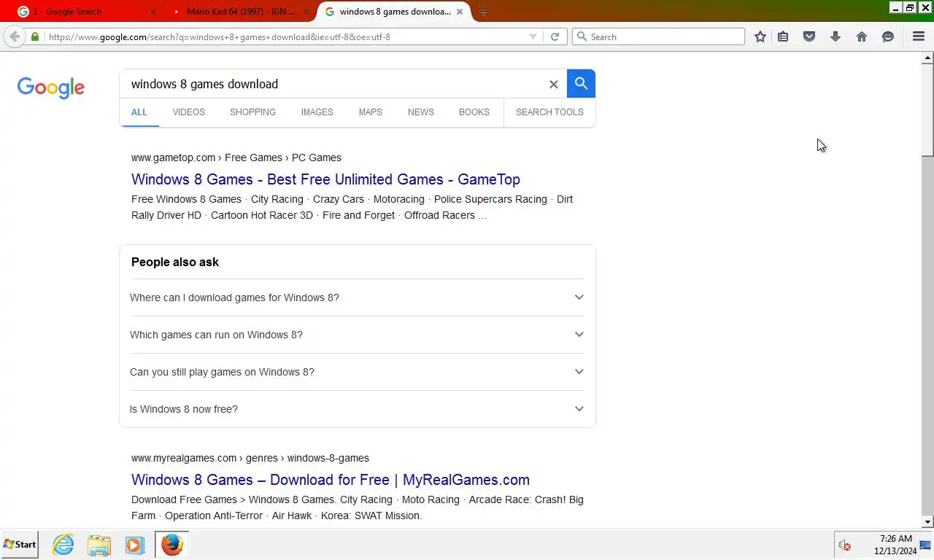Click the Firefox back arrow button
The width and height of the screenshot is (934, 560).
(x=15, y=36)
